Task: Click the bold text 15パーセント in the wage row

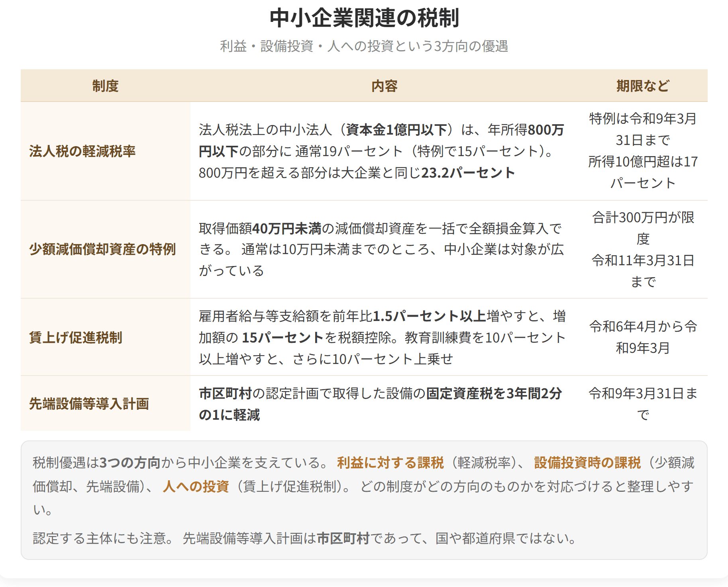Action: 283,338
